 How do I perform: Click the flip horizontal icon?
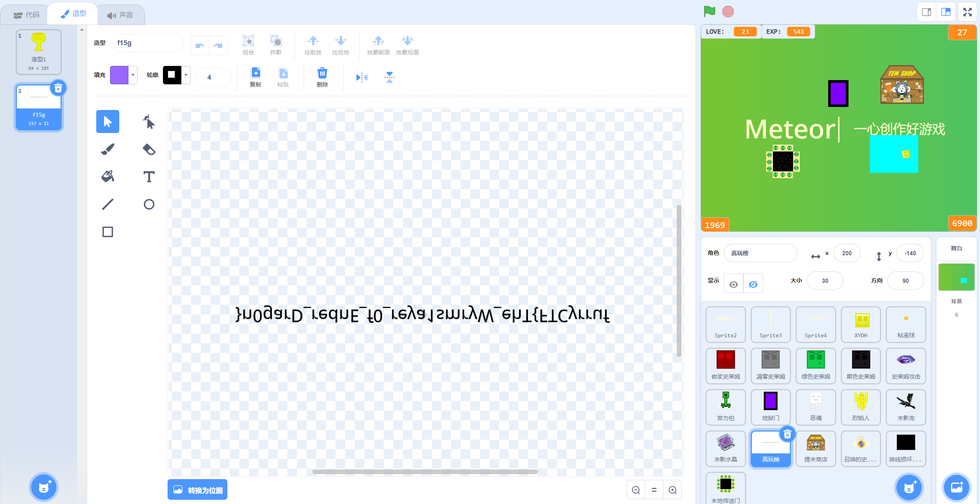362,77
